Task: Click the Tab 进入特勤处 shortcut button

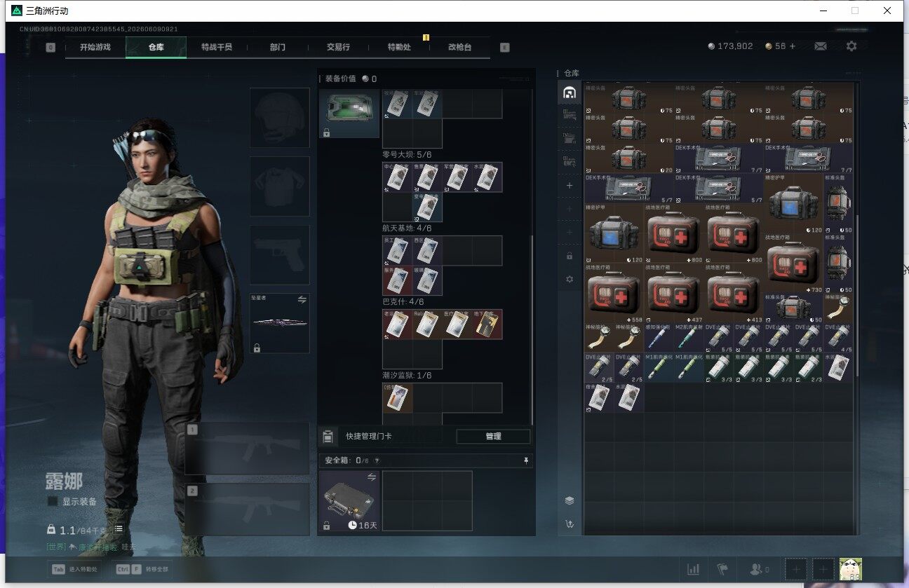Action: coord(74,569)
